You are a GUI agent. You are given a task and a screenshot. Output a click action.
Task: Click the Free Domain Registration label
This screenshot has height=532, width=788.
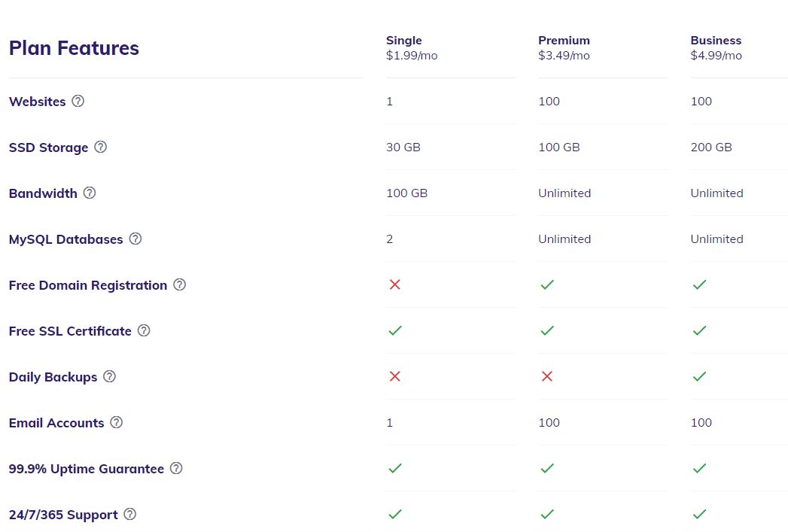coord(88,285)
